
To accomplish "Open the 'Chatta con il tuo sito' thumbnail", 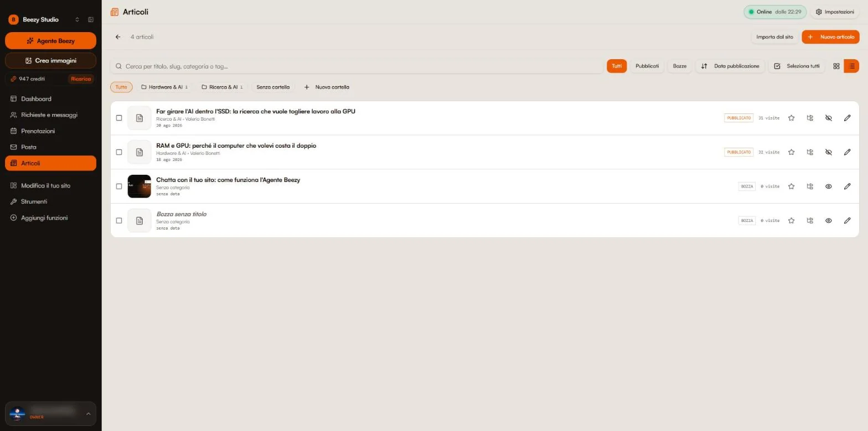I will 139,186.
